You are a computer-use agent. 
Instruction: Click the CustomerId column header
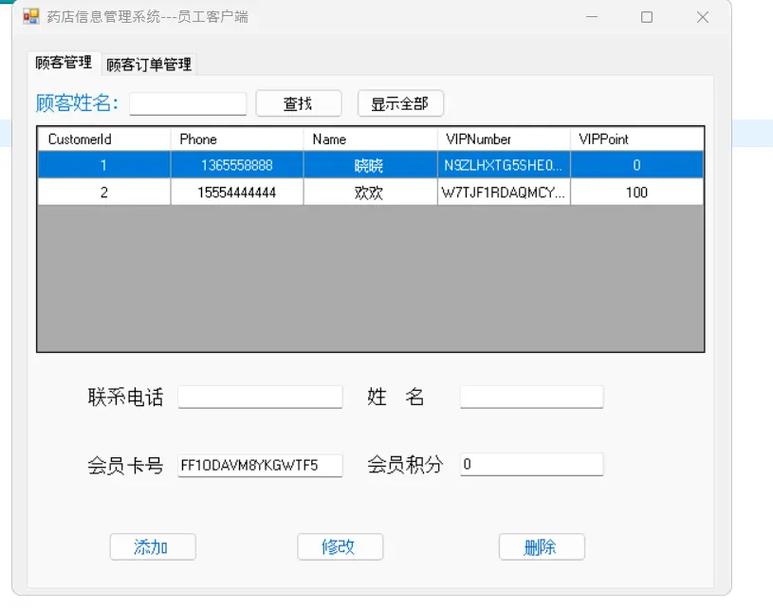104,139
